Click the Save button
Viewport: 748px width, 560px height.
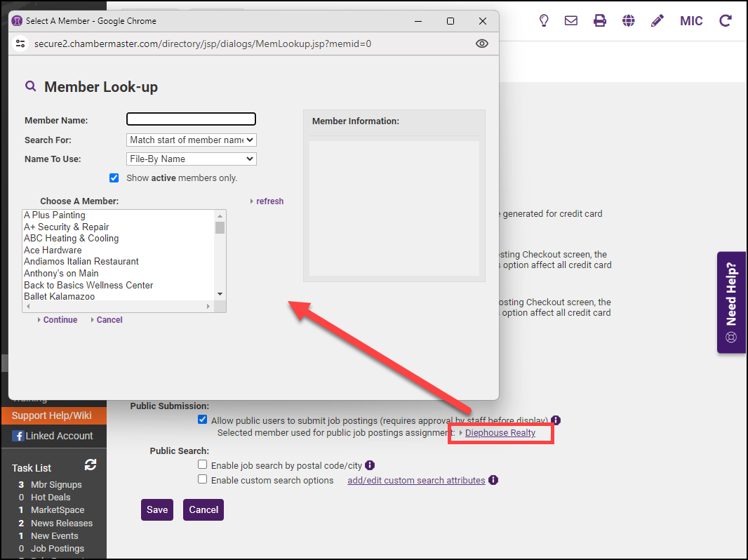157,509
